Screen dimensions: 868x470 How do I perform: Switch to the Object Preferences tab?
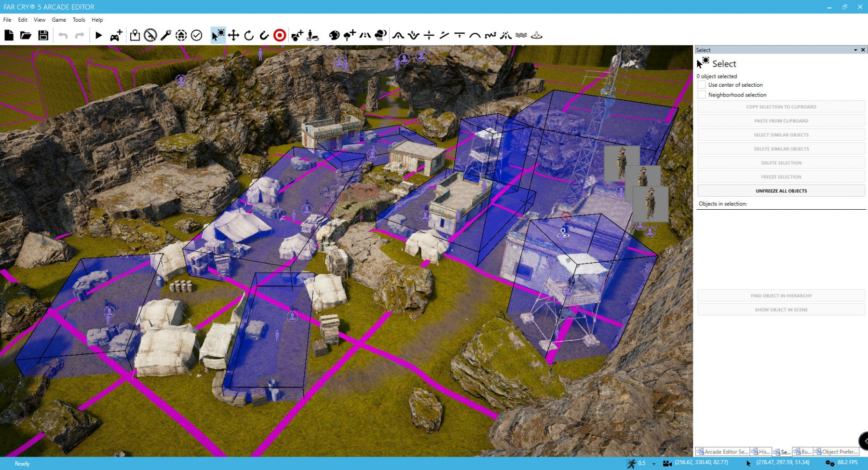coord(836,452)
